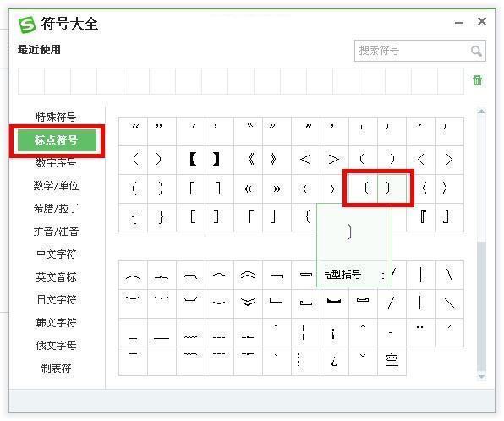Insert the left curly brace {

[133, 217]
